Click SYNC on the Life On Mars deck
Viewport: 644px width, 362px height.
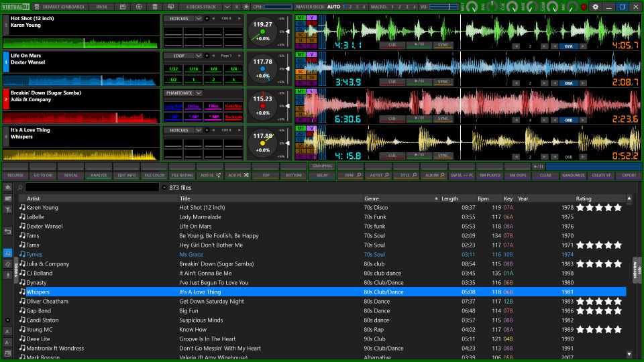pyautogui.click(x=443, y=82)
